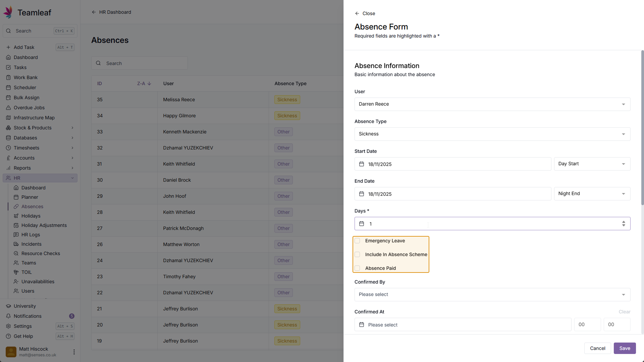The height and width of the screenshot is (362, 644).
Task: Click the Save button
Action: (625, 348)
